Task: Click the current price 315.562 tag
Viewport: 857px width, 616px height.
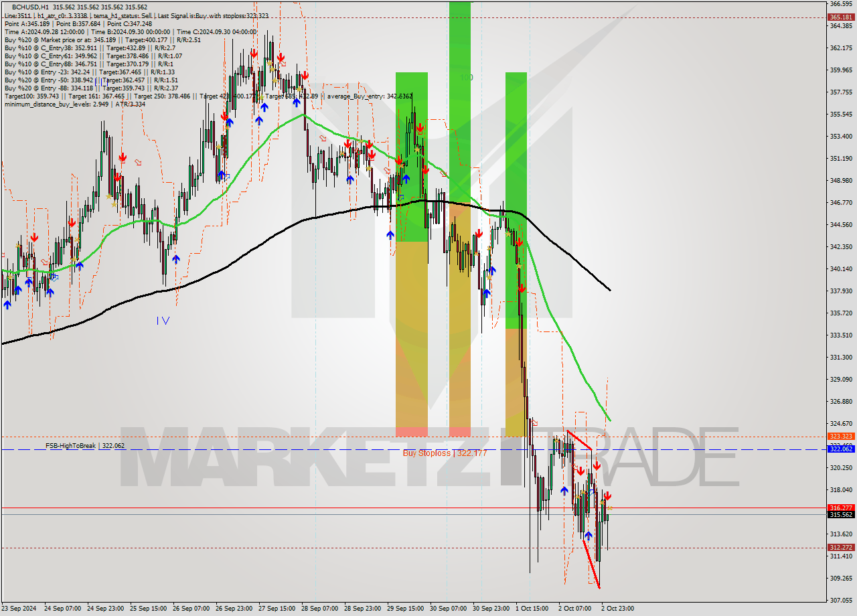Action: point(840,515)
